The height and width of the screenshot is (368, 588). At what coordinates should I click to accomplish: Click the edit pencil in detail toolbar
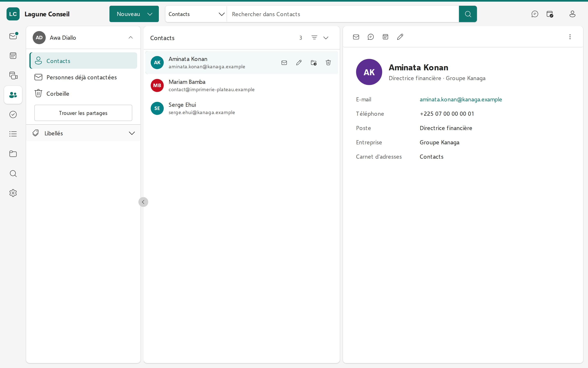(x=400, y=37)
